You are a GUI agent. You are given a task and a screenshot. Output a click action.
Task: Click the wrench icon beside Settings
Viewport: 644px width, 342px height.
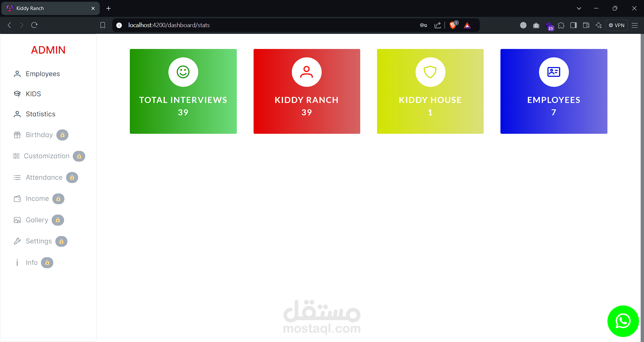pos(17,241)
